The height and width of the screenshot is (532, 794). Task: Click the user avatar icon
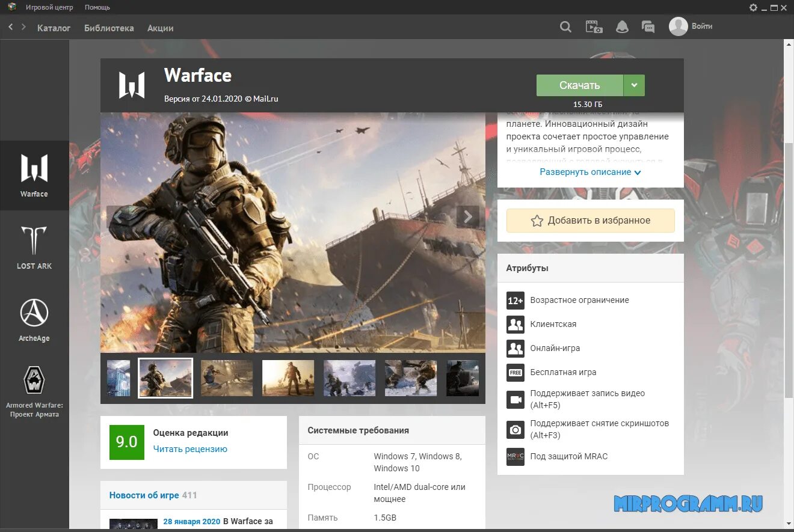[x=678, y=26]
